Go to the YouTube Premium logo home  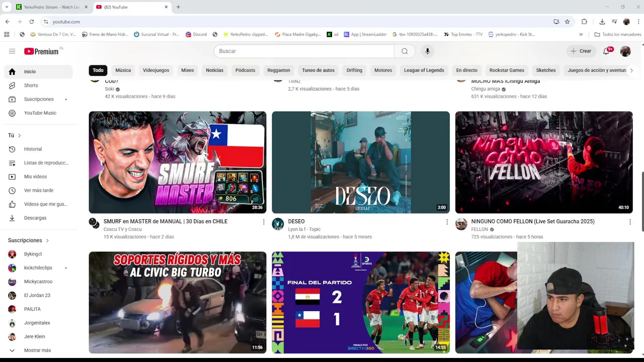pyautogui.click(x=41, y=51)
